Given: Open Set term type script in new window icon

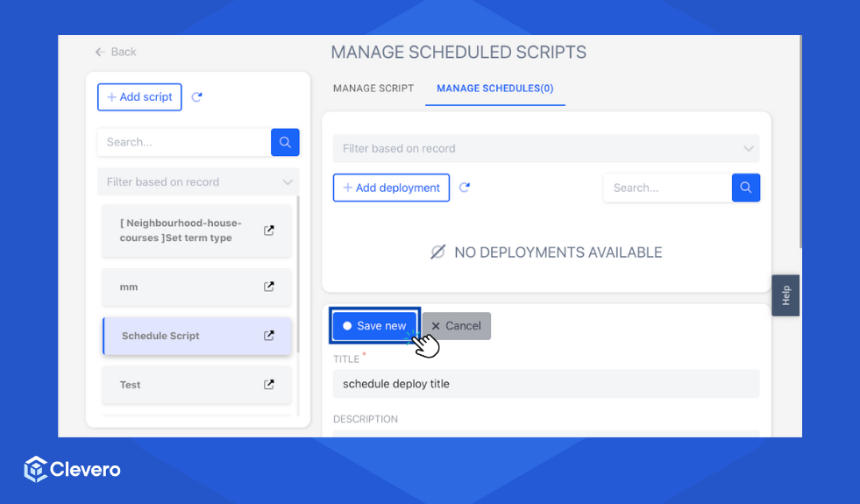Looking at the screenshot, I should click(269, 231).
